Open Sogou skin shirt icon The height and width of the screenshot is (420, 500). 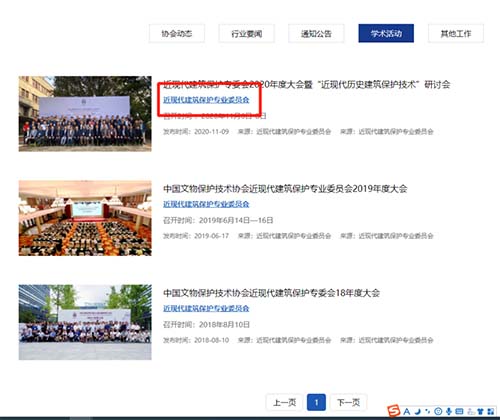click(480, 411)
